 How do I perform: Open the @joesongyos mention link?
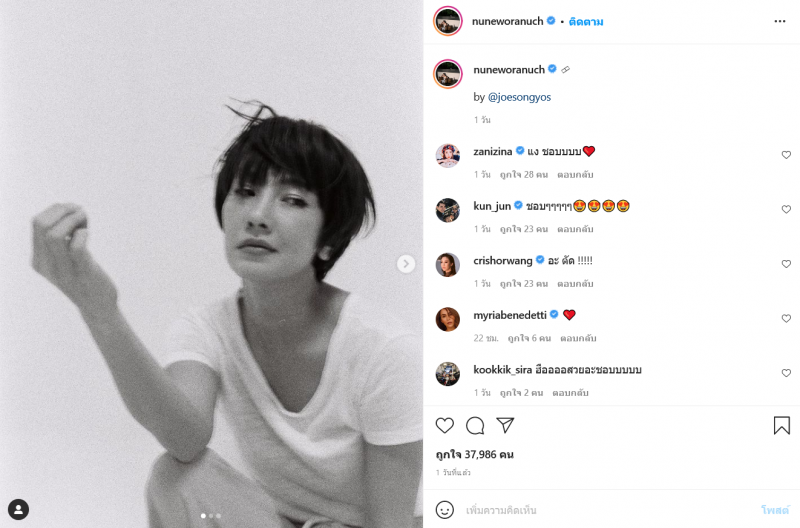pyautogui.click(x=519, y=97)
